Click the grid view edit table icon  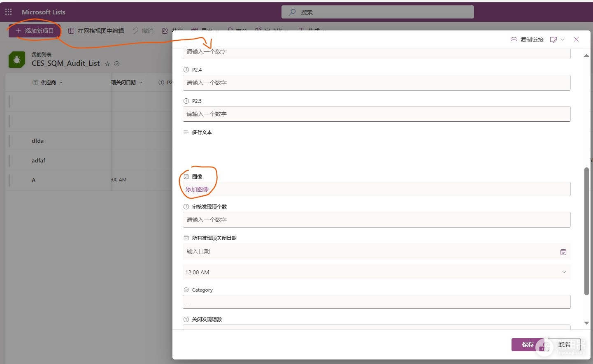click(x=71, y=31)
